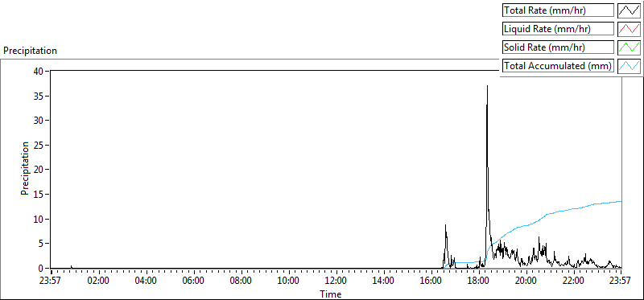This screenshot has height=300, width=644.
Task: Click the ending 23:57 time axis label
Action: (620, 282)
